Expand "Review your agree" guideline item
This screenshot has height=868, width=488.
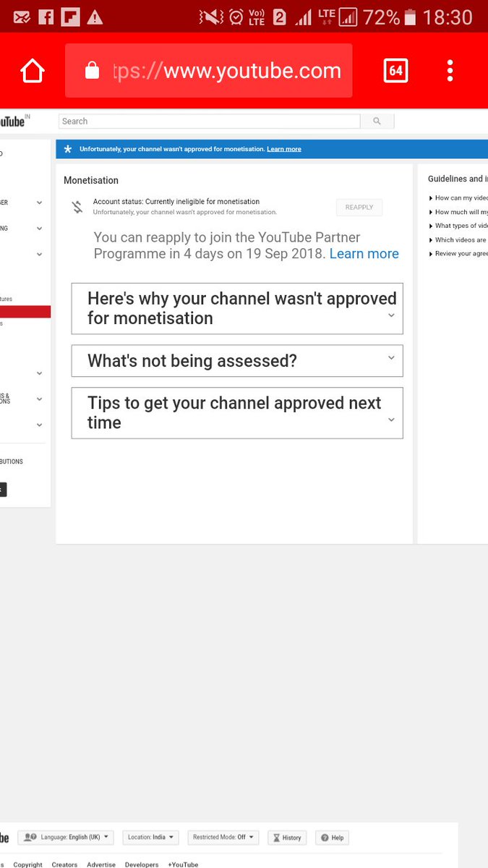click(458, 254)
